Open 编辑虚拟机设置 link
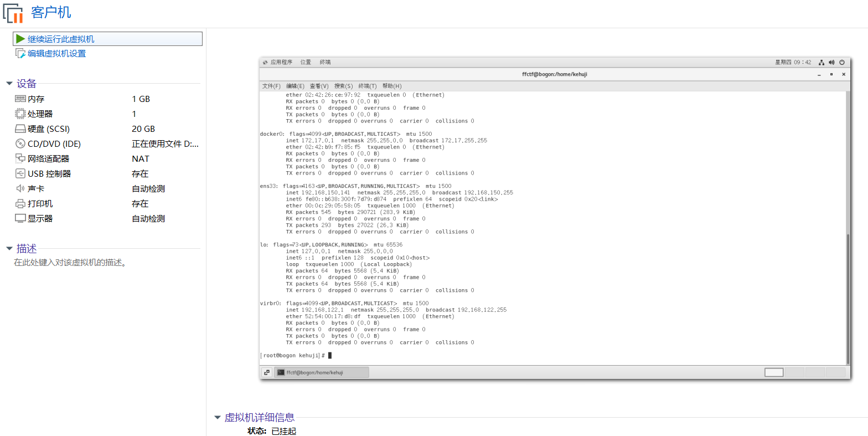The image size is (868, 436). 56,54
